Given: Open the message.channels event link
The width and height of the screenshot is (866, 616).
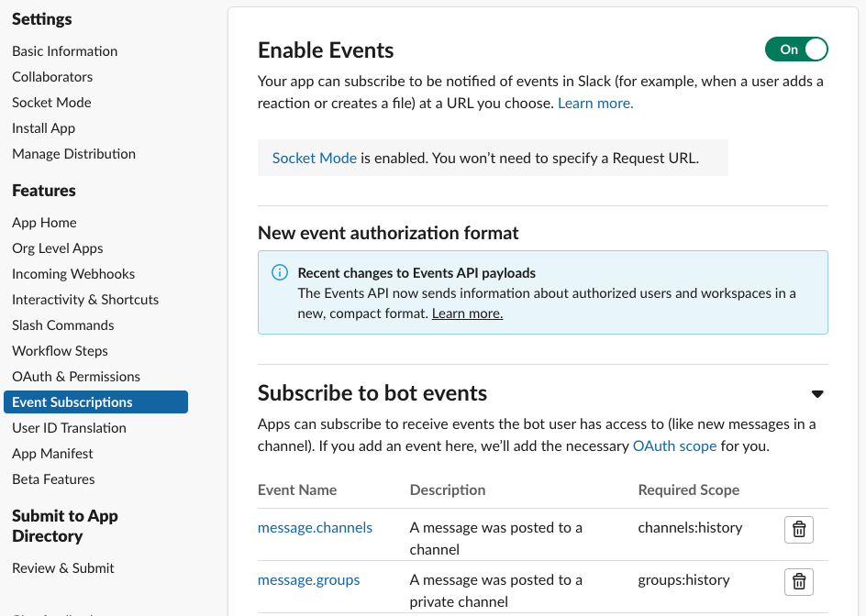Looking at the screenshot, I should 315,527.
